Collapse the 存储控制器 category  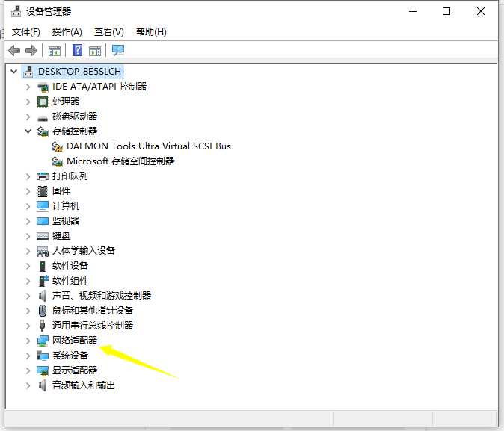click(x=28, y=131)
